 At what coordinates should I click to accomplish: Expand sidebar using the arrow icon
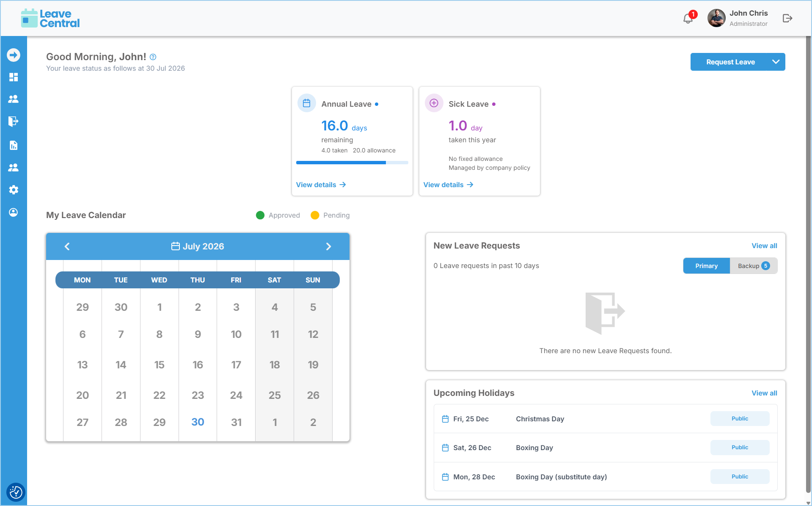pyautogui.click(x=14, y=55)
